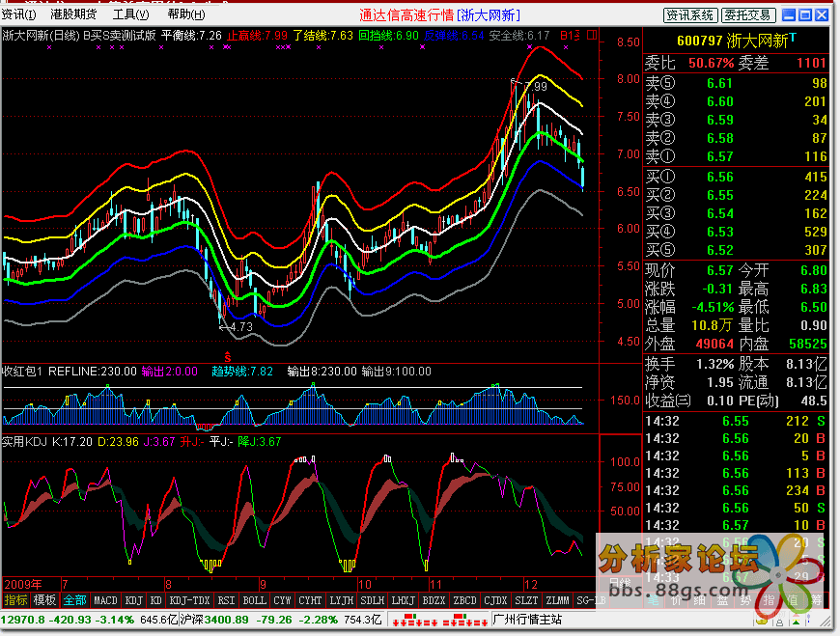Screen dimensions: 840x636
Task: Click the 委比 50.67% value
Action: [x=711, y=63]
